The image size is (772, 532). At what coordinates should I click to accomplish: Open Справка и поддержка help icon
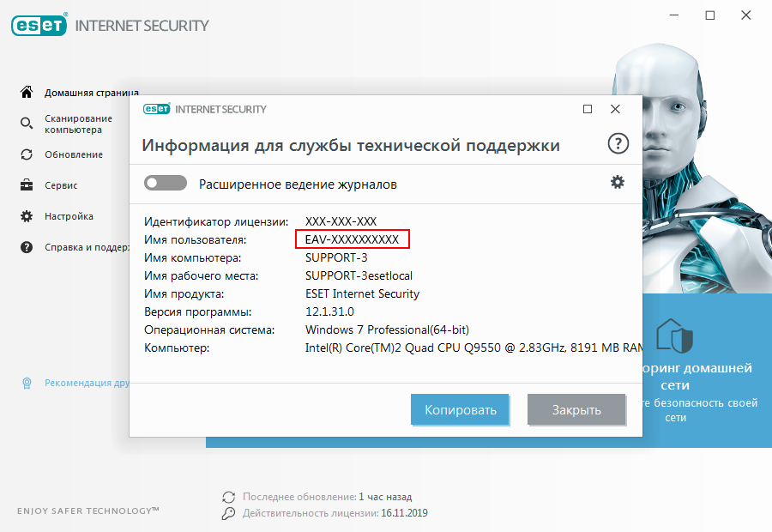[27, 247]
